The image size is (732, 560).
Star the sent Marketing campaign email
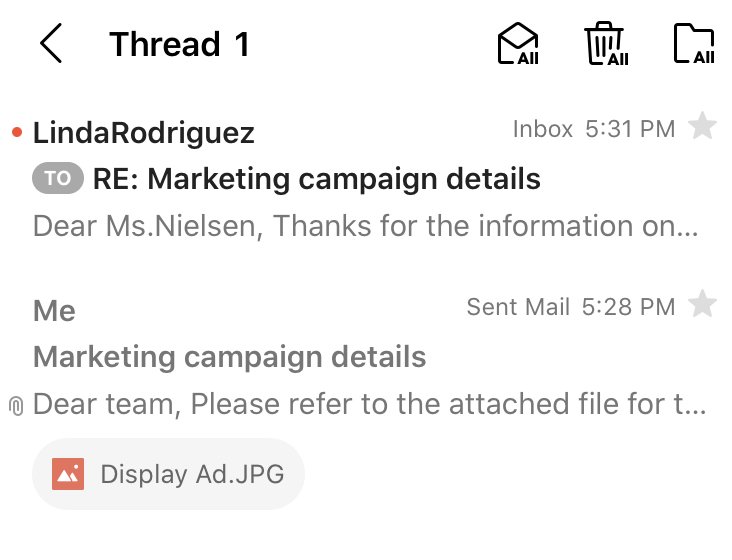[703, 305]
